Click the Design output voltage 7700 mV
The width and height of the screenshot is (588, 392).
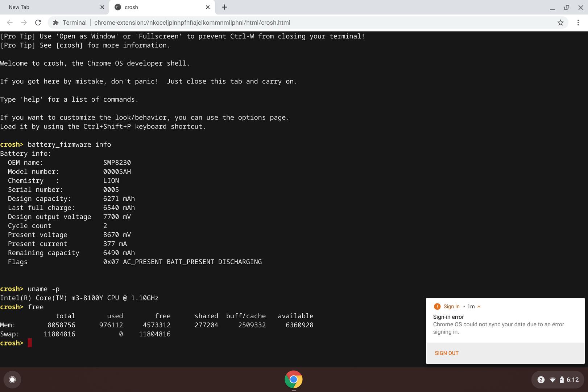point(117,217)
